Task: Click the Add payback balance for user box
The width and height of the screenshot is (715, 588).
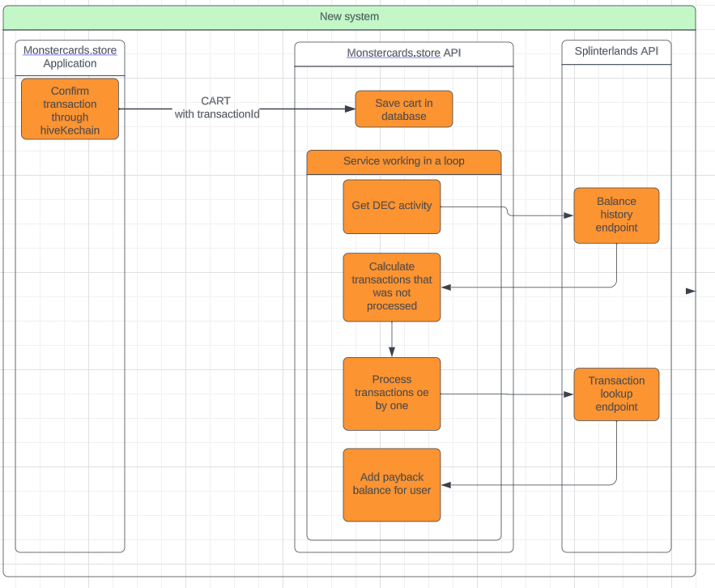Action: 392,485
